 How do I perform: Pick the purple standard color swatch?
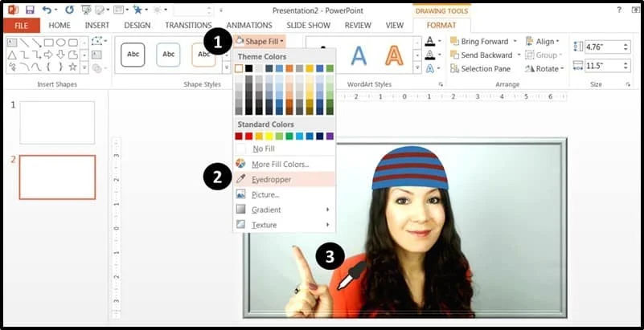(x=330, y=136)
